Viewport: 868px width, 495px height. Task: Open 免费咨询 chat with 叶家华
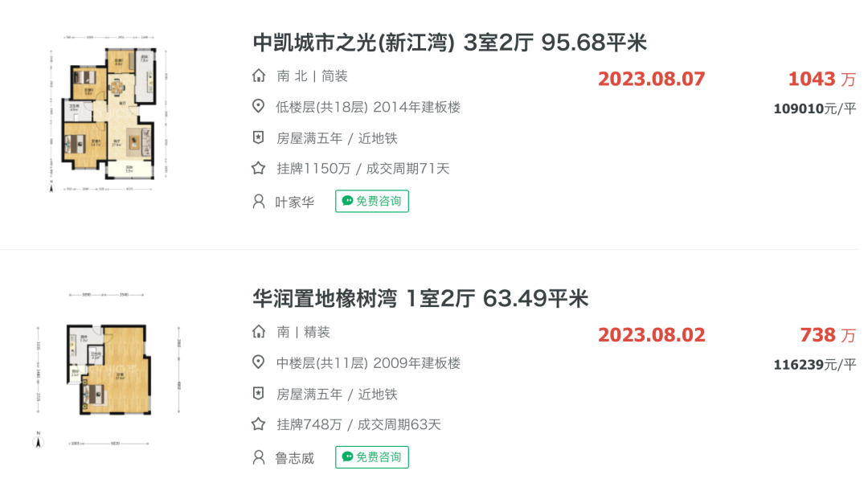[372, 201]
